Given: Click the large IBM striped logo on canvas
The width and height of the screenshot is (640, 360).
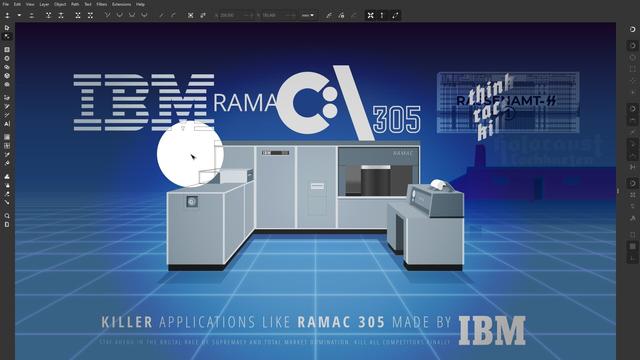Looking at the screenshot, I should tap(144, 102).
